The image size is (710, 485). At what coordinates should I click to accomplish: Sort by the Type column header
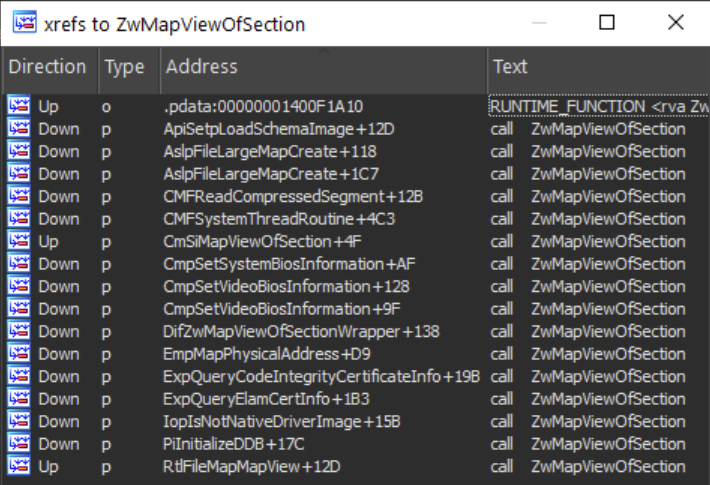coord(125,68)
